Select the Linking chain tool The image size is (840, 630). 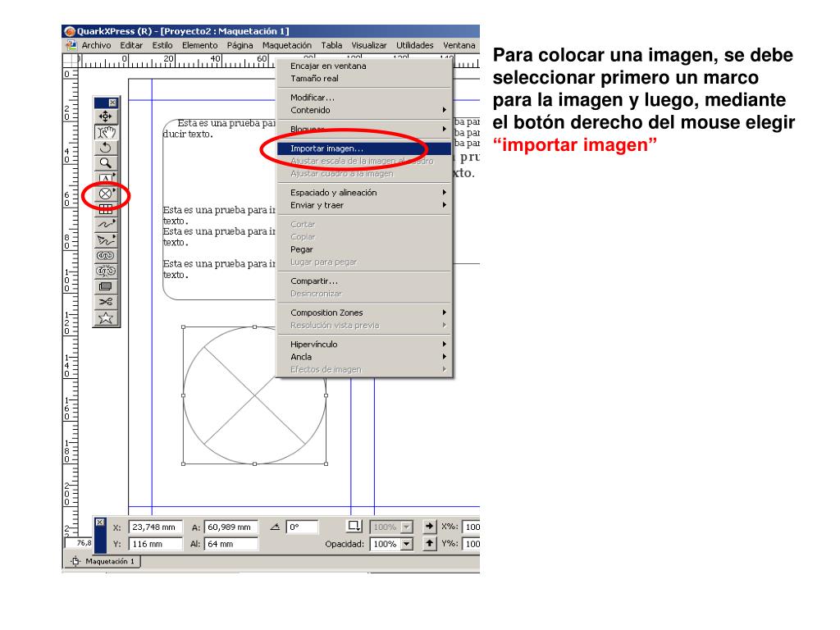106,256
